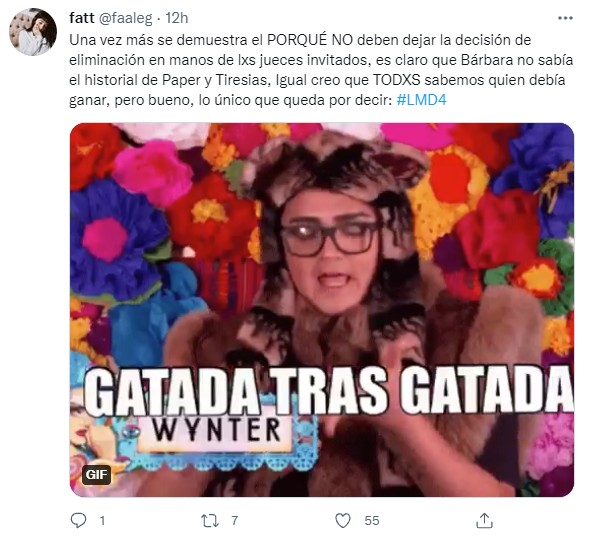
Task: Click the WYNTER name label in GIF
Action: tap(217, 431)
